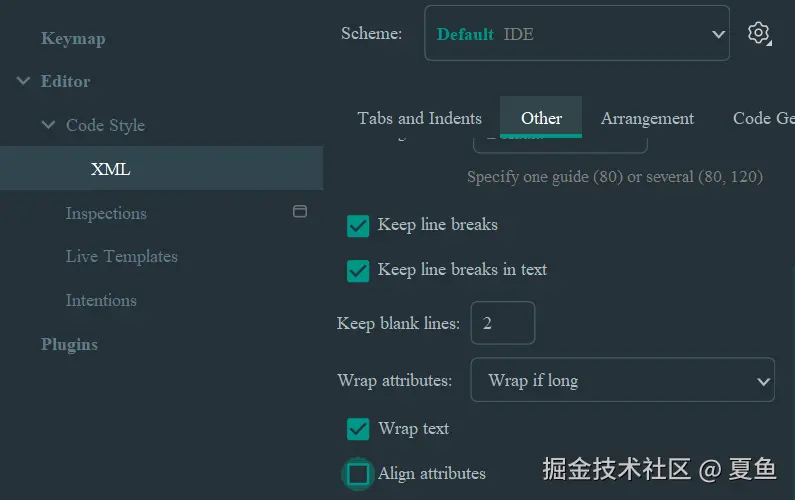
Task: Enable Align attributes checkbox
Action: click(x=358, y=473)
